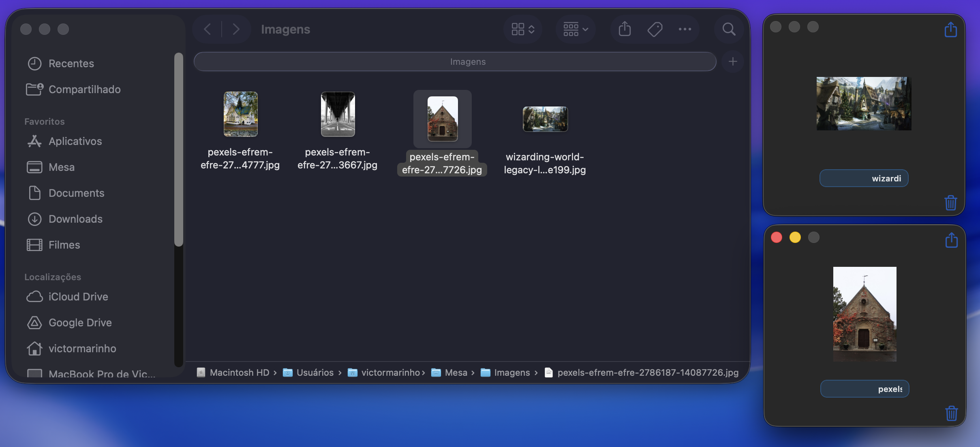
Task: Open the group-by options dropdown
Action: pos(576,29)
